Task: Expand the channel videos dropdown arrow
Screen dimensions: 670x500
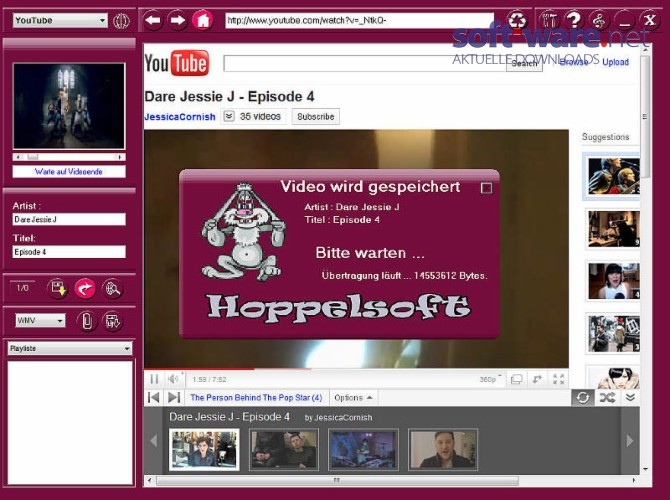Action: pos(229,116)
